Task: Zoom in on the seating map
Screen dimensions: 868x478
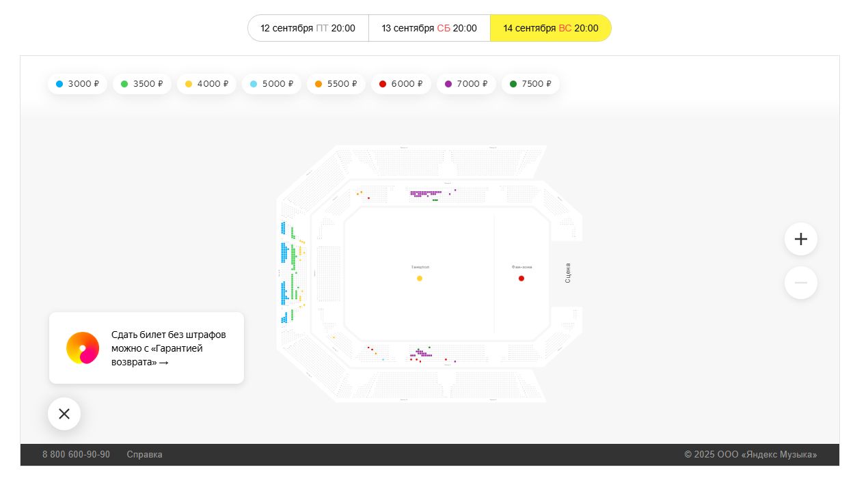Action: tap(800, 239)
